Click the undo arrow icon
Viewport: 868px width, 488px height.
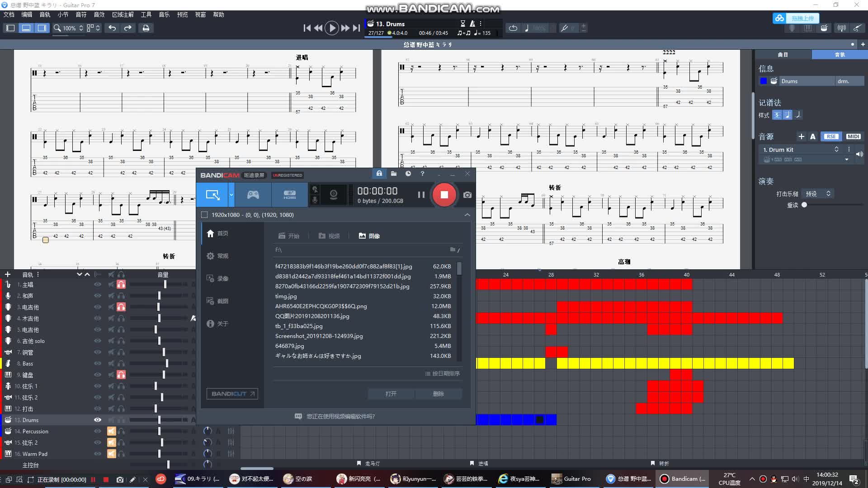(x=112, y=28)
